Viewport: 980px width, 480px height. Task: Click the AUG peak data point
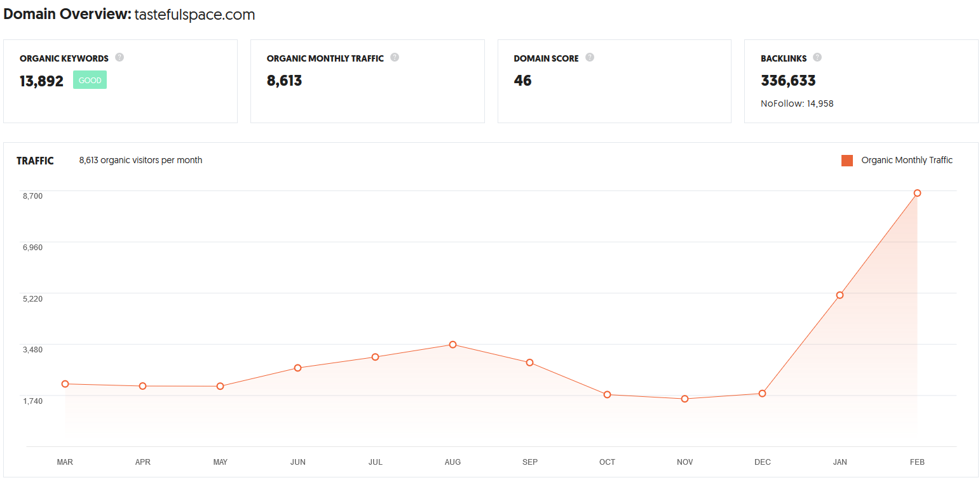coord(453,345)
